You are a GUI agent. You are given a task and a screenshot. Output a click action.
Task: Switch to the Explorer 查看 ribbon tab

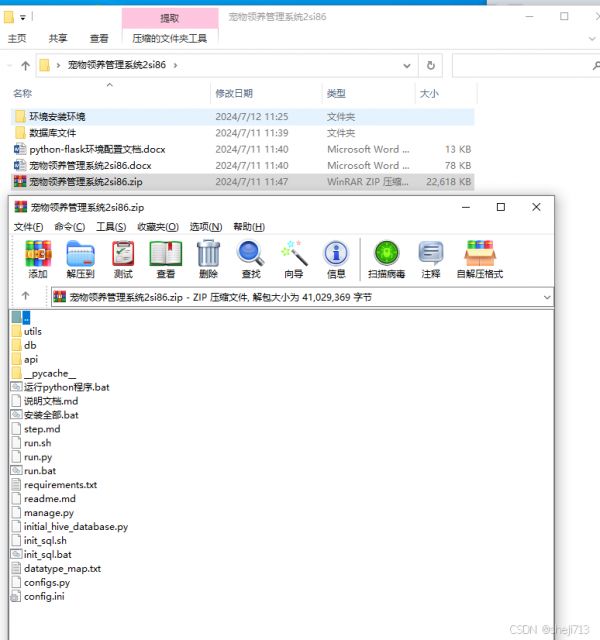coord(99,39)
